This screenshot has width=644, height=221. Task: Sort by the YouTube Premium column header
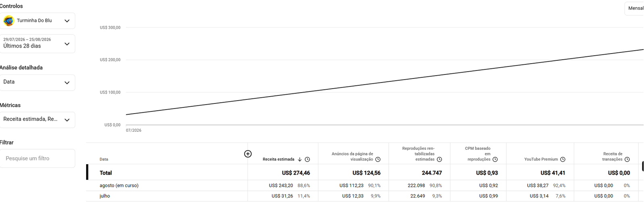point(541,159)
